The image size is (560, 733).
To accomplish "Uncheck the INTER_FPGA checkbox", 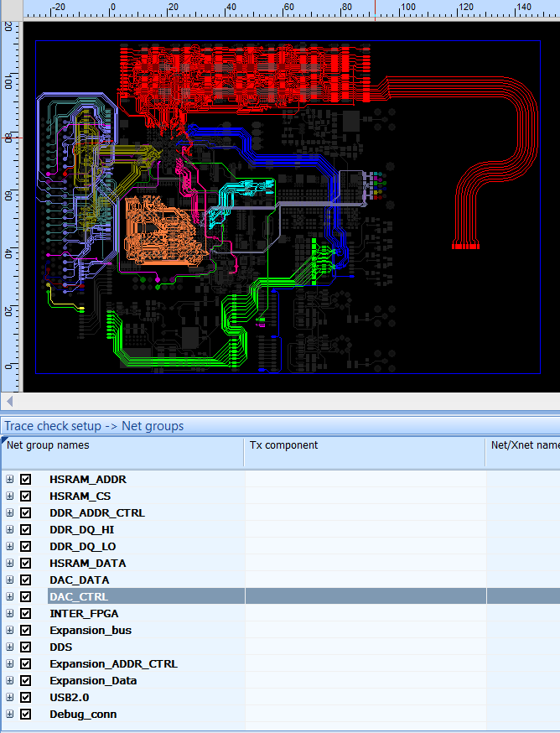I will [25, 614].
